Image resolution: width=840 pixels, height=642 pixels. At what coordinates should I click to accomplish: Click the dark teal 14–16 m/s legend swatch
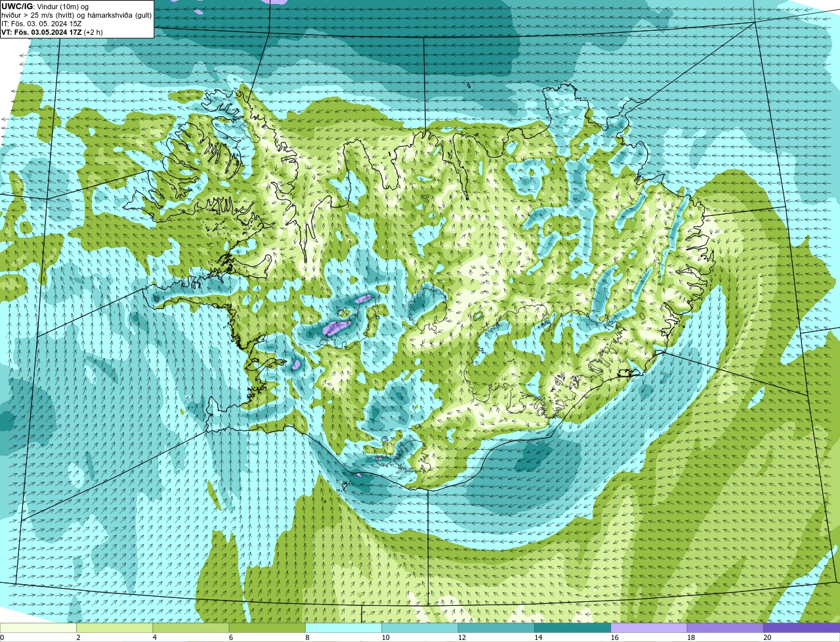pos(573,628)
